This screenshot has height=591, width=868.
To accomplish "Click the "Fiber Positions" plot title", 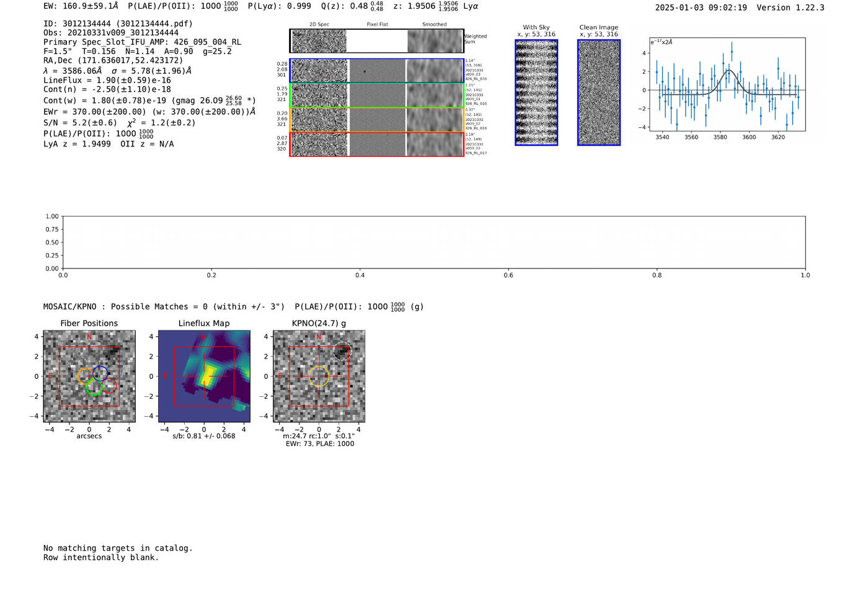I will coord(89,324).
